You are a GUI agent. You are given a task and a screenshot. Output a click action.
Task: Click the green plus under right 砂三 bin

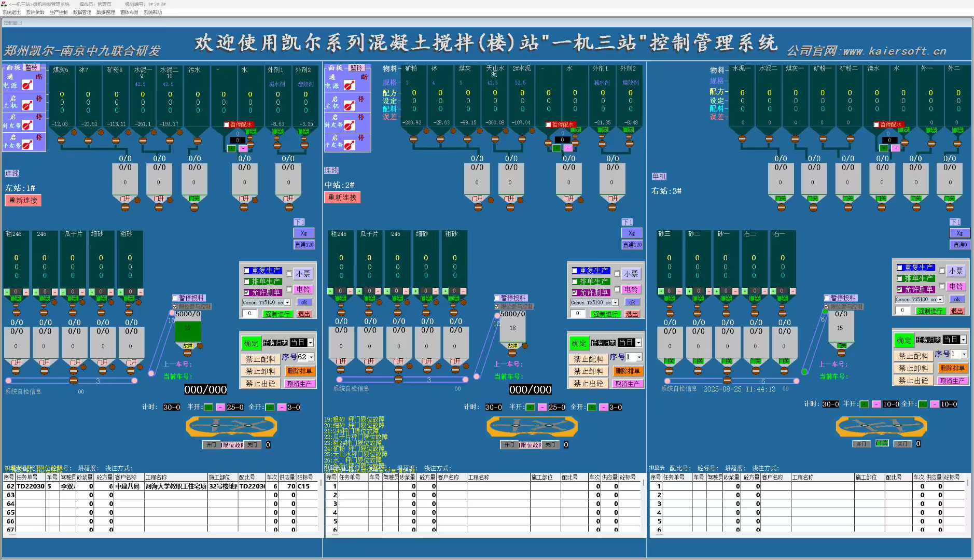(x=660, y=291)
